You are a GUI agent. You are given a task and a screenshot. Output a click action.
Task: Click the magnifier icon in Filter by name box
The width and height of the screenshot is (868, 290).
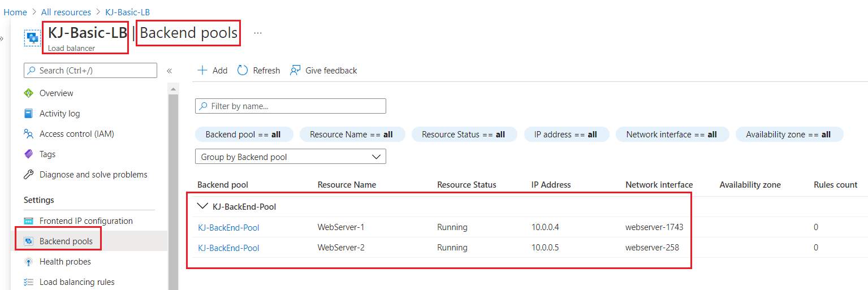(x=203, y=106)
